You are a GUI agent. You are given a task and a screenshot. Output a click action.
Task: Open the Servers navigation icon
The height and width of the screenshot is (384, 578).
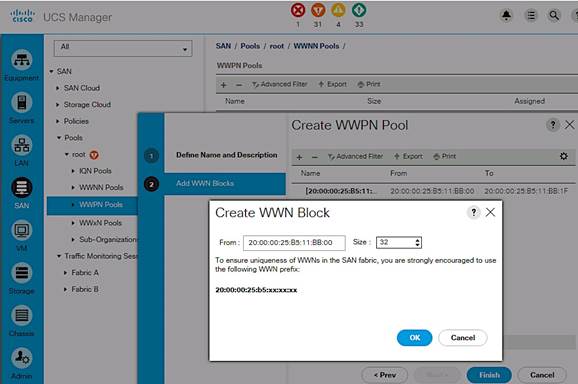click(22, 102)
